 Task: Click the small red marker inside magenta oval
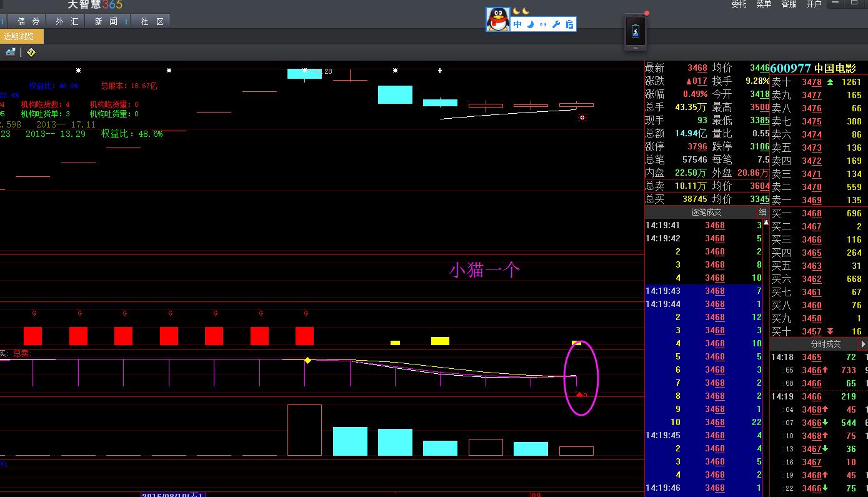[x=579, y=394]
